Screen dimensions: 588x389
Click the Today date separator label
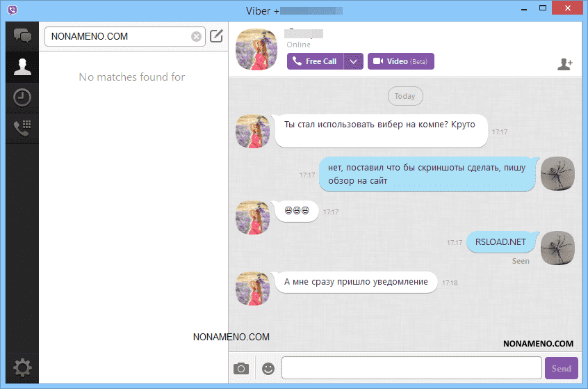405,97
